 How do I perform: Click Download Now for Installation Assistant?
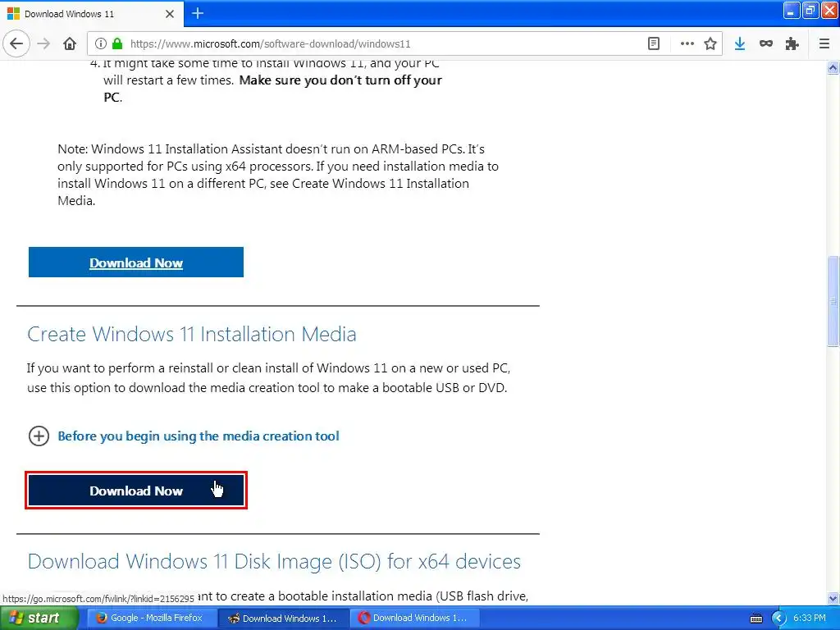click(x=136, y=262)
